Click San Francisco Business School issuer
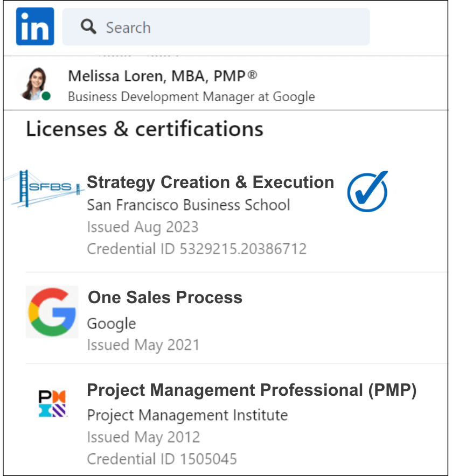Screen dimensions: 452x476 (x=189, y=205)
